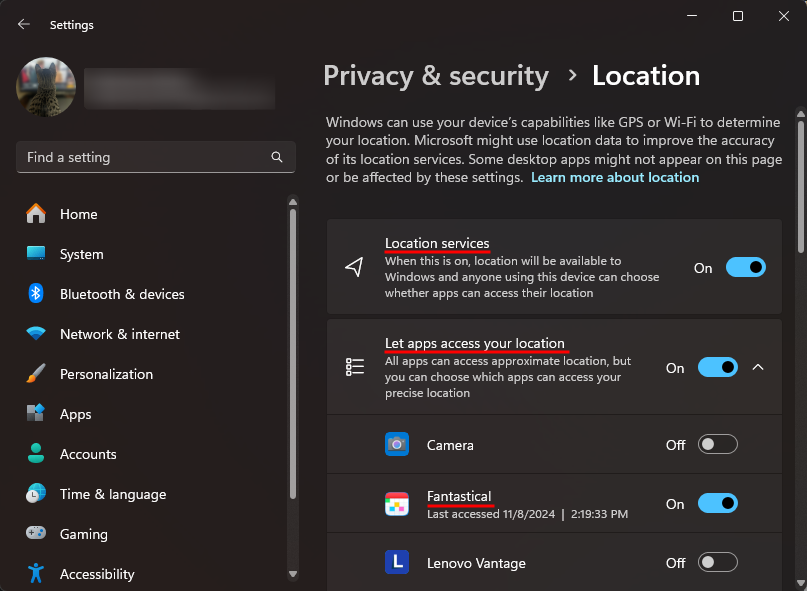Click the Network & internet Wi-Fi icon

[36, 334]
